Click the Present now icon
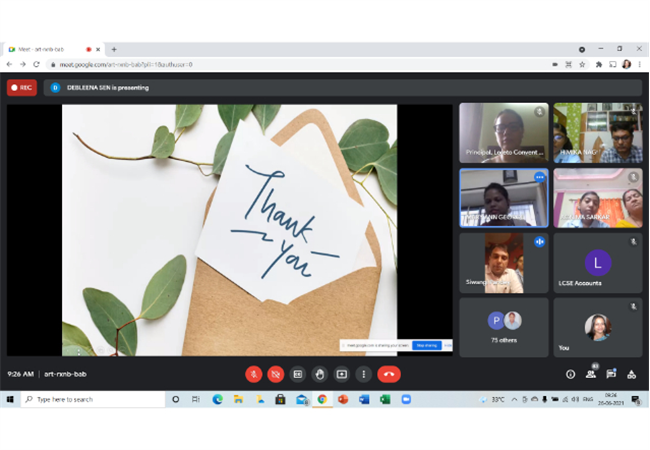Screen dimensions: 650x450 (342, 374)
